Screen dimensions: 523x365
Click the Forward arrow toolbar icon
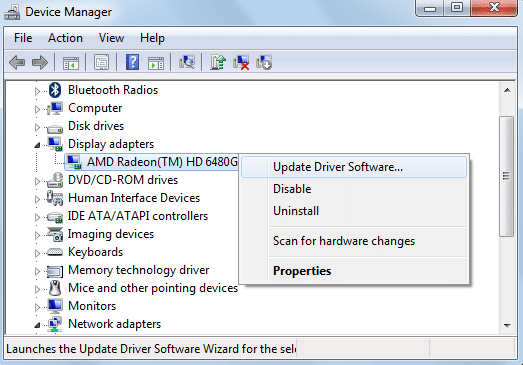click(x=40, y=62)
